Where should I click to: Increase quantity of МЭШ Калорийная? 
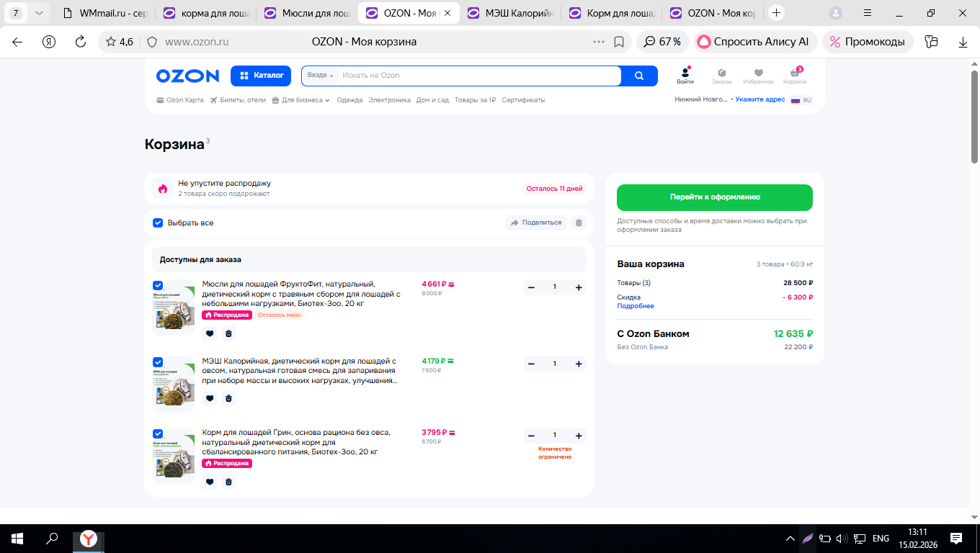pos(579,364)
